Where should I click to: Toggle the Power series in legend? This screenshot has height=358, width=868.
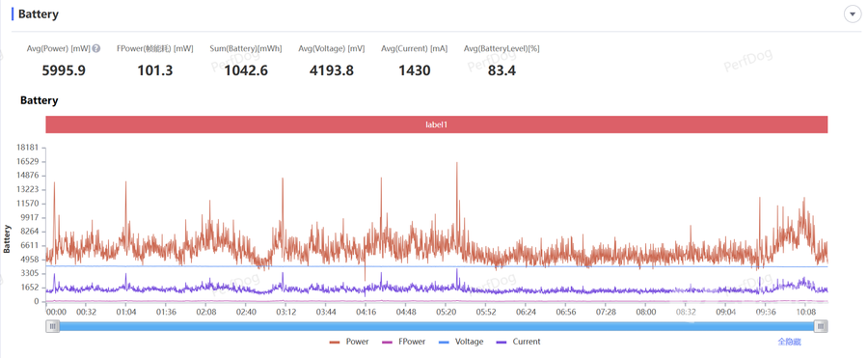pyautogui.click(x=349, y=342)
